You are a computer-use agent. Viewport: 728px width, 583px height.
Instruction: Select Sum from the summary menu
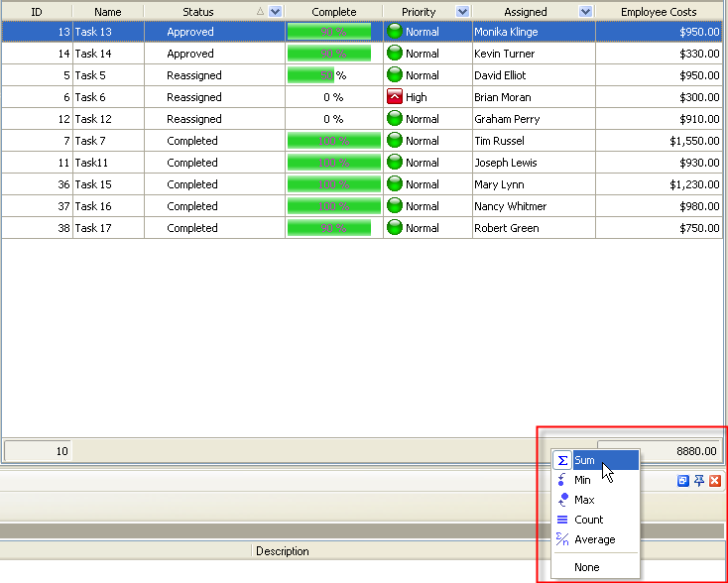pos(584,460)
